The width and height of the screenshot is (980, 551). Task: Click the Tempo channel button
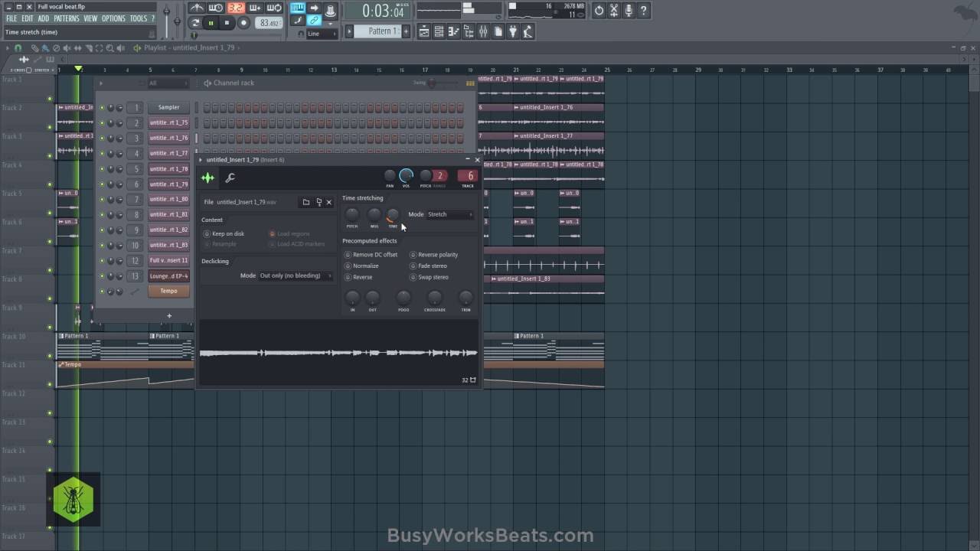click(x=168, y=292)
